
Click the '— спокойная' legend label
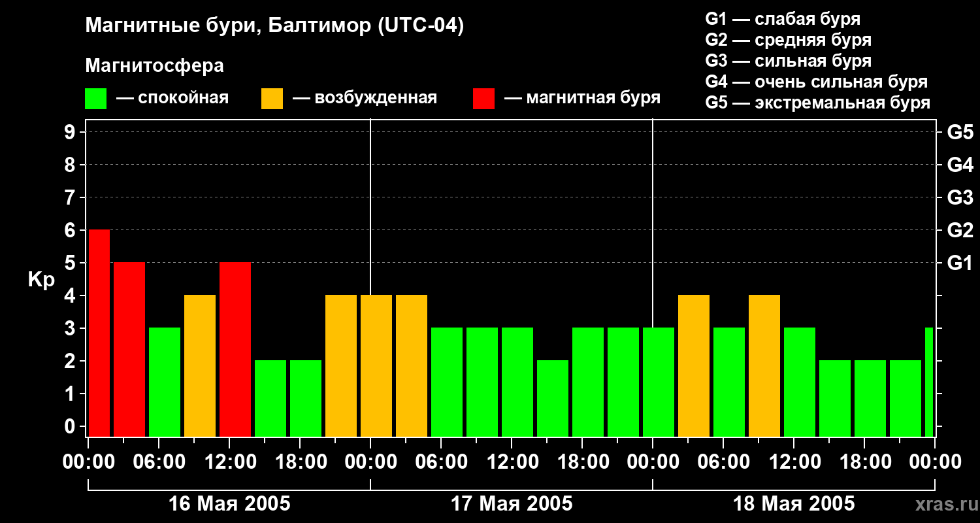tap(172, 98)
